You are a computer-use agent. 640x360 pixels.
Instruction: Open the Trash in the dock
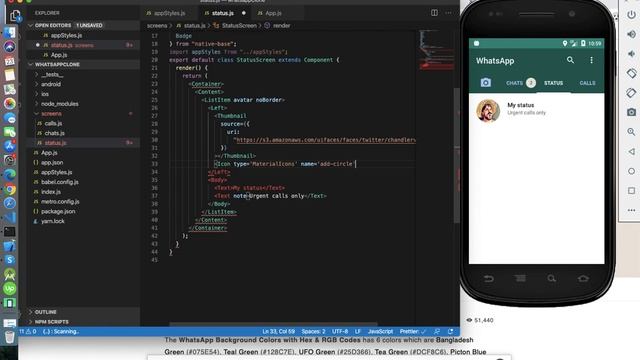pos(10,337)
